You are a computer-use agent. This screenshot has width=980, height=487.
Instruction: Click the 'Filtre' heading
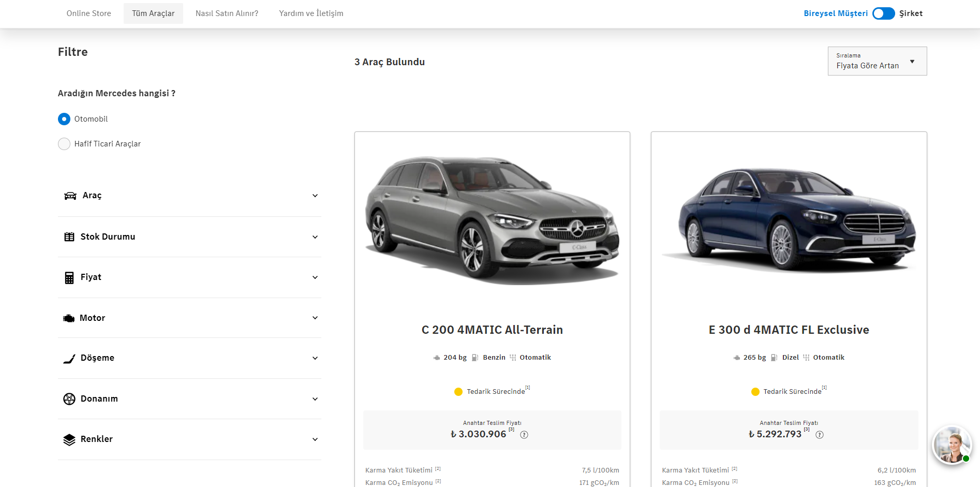click(x=73, y=52)
